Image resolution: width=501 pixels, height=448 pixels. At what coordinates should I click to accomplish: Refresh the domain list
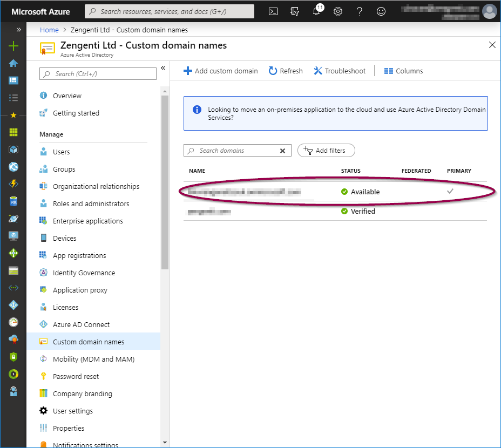[286, 71]
